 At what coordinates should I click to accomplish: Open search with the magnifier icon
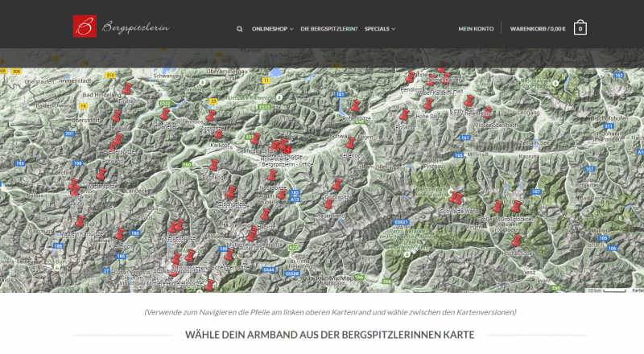pos(239,29)
